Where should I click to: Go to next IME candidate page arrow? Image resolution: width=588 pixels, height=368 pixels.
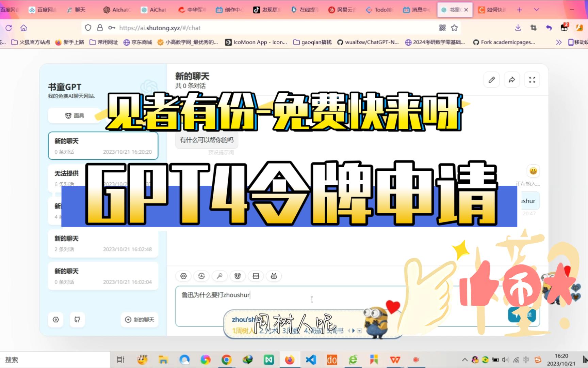click(x=354, y=331)
